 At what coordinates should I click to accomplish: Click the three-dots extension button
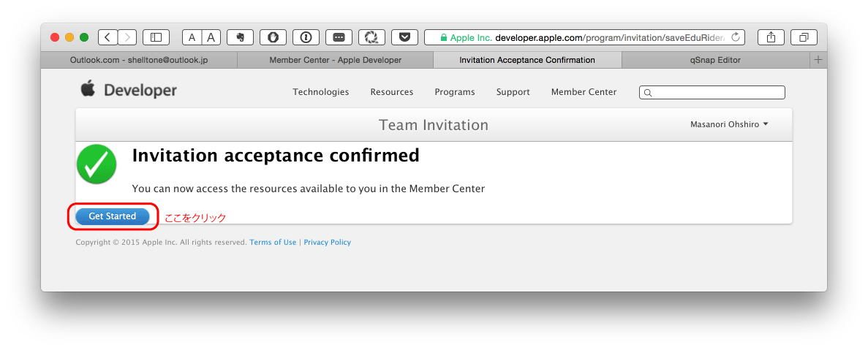(x=339, y=37)
